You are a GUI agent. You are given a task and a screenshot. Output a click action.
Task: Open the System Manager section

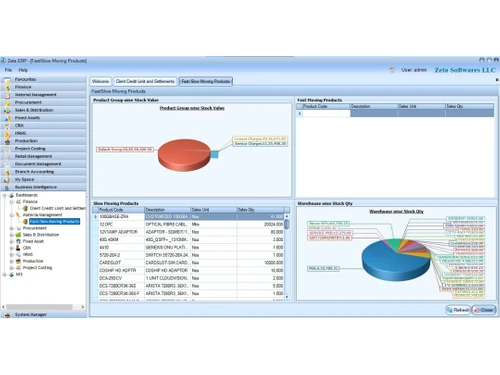tap(43, 315)
